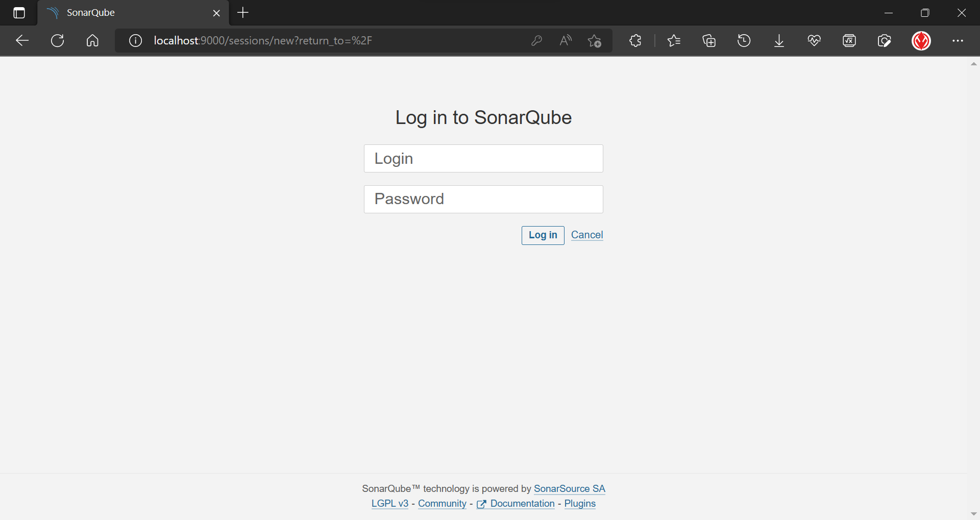Screen dimensions: 980x520
Task: Open the saved passwords key icon
Action: (536, 41)
